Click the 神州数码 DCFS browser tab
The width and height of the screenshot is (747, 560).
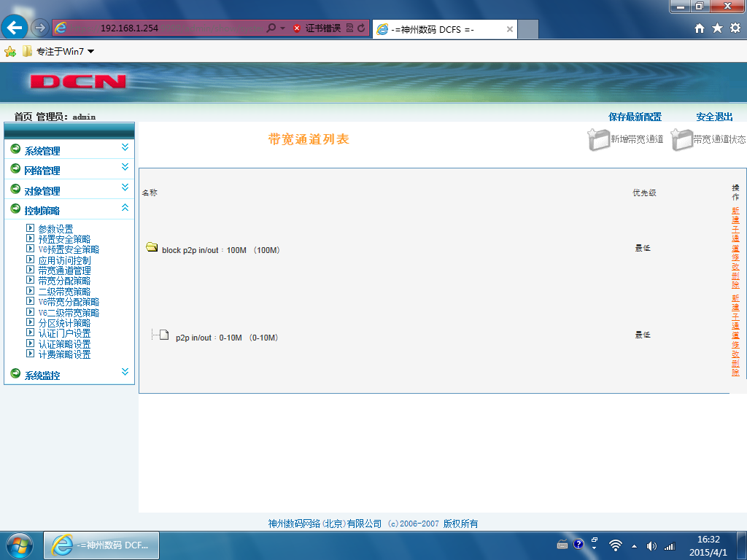click(444, 29)
